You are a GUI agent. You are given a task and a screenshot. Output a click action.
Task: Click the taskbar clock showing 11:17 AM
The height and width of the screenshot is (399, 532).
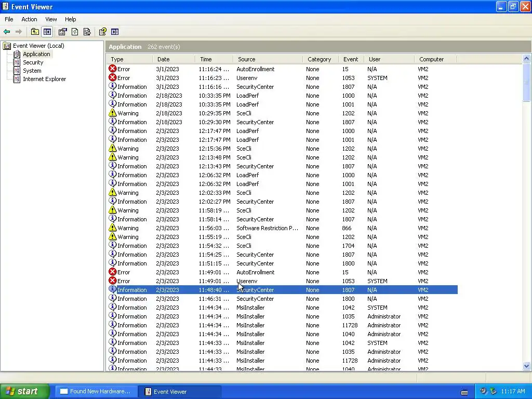[513, 391]
